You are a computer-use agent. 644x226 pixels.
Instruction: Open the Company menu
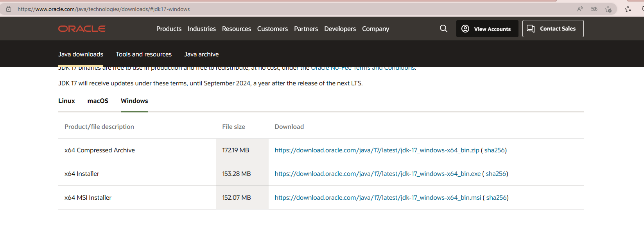[376, 29]
